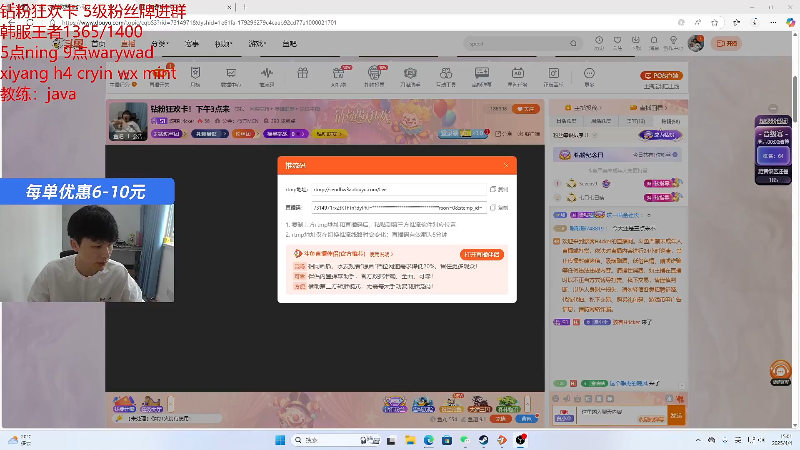Click the orange open-companion button in dialog
The image size is (800, 450).
point(482,254)
